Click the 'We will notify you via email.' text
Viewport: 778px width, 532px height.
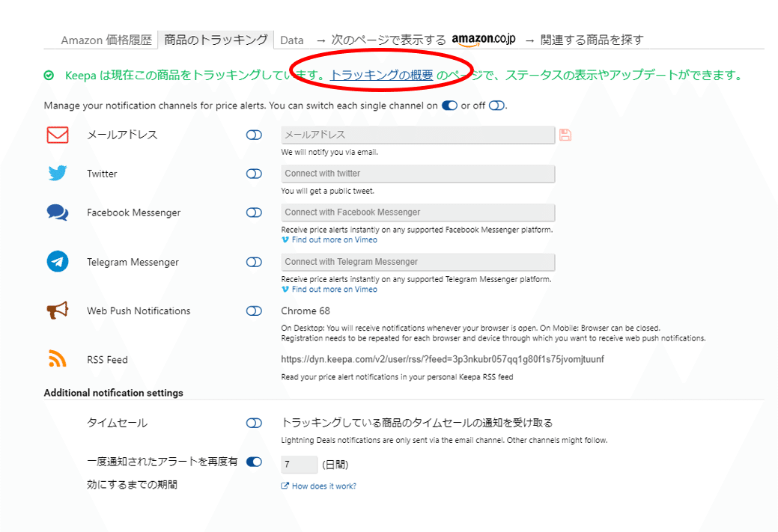point(329,152)
